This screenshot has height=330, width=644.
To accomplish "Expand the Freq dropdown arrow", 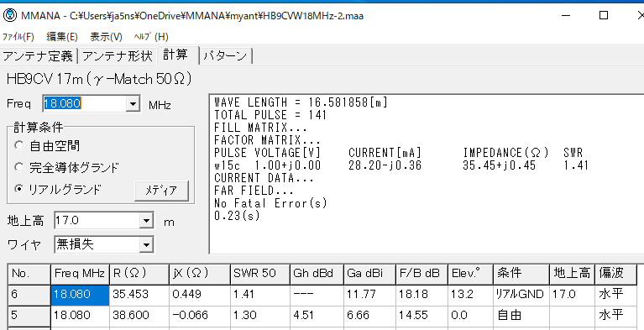I will point(133,104).
